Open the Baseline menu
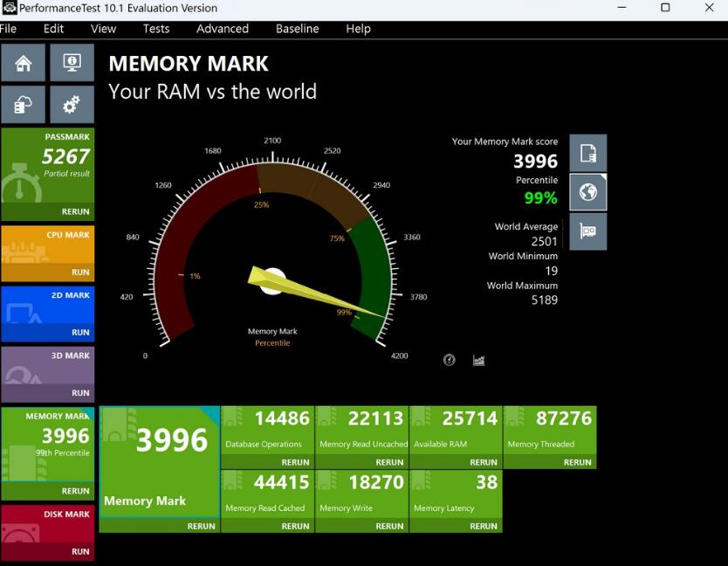Viewport: 728px width, 566px height. (297, 29)
